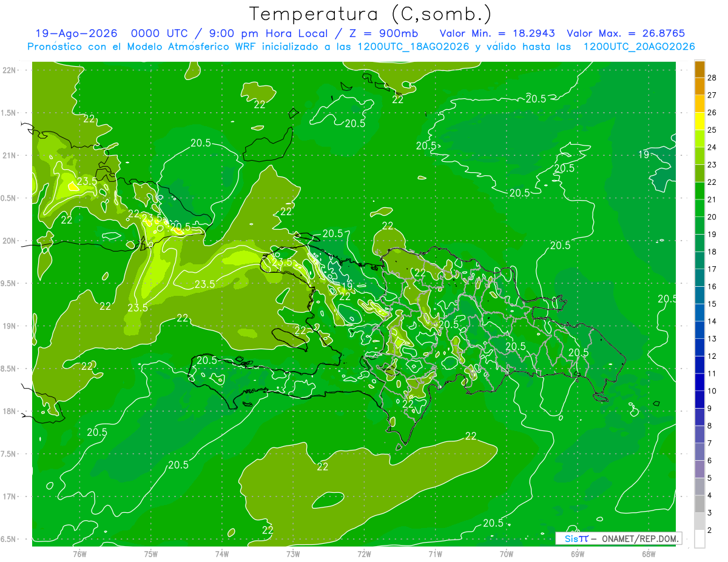Viewport: 728px width, 562px height.
Task: Click the '22N' latitude axis label
Action: click(9, 70)
